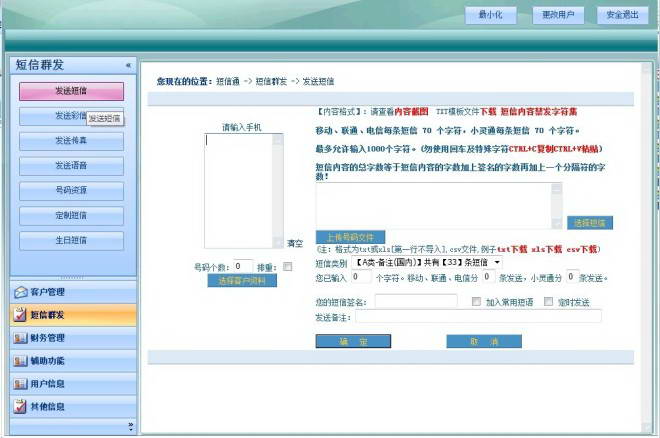Click the 最小化 button
The width and height of the screenshot is (660, 438).
tap(490, 15)
